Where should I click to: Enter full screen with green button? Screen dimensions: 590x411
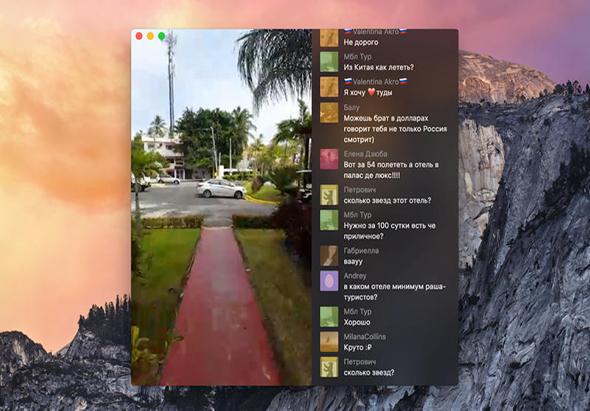[x=161, y=36]
